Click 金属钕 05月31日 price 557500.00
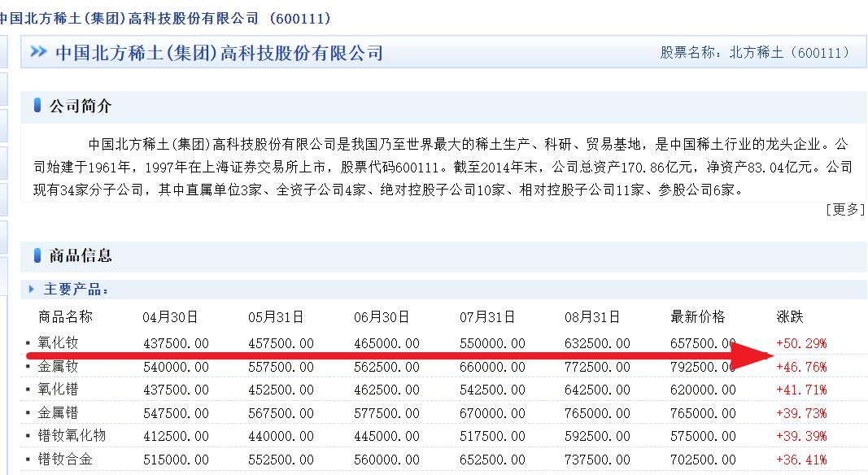The height and width of the screenshot is (475, 868). coord(281,367)
